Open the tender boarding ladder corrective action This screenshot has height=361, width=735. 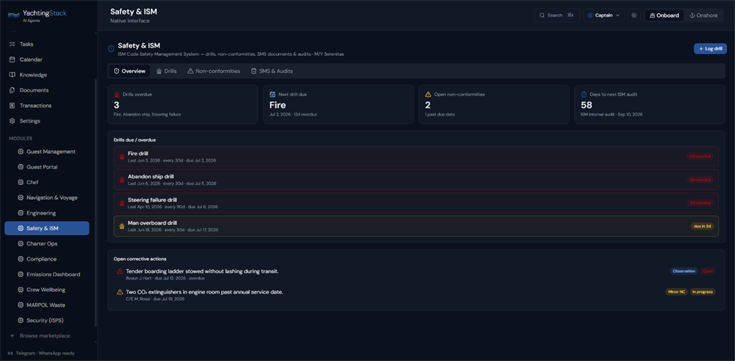[x=416, y=274]
